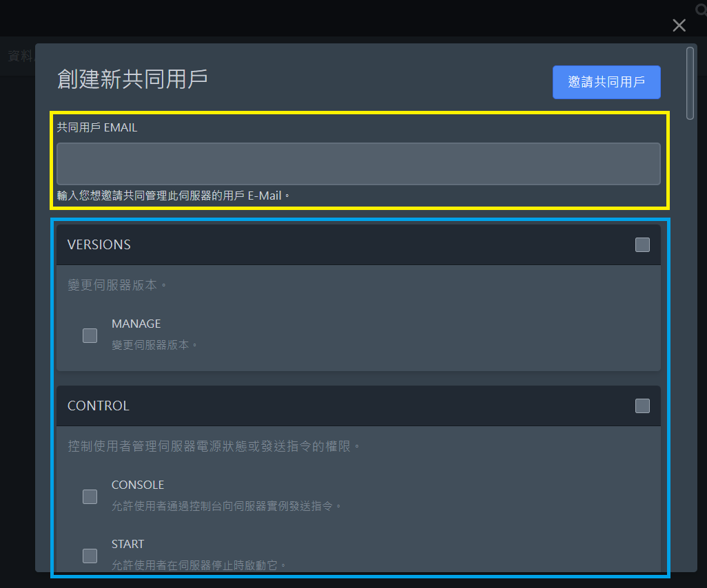Image resolution: width=707 pixels, height=588 pixels.
Task: Enable the MANAGE permission checkbox
Action: 90,335
